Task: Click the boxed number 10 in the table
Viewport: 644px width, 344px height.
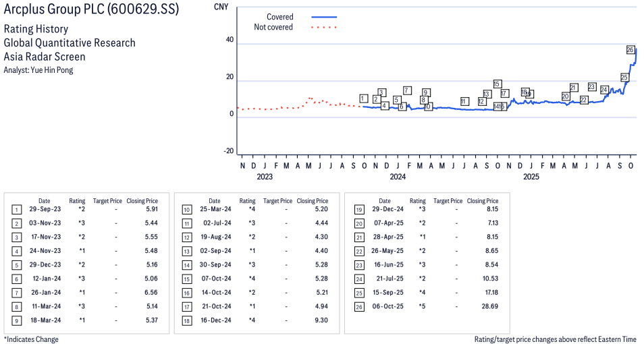Action: click(186, 210)
